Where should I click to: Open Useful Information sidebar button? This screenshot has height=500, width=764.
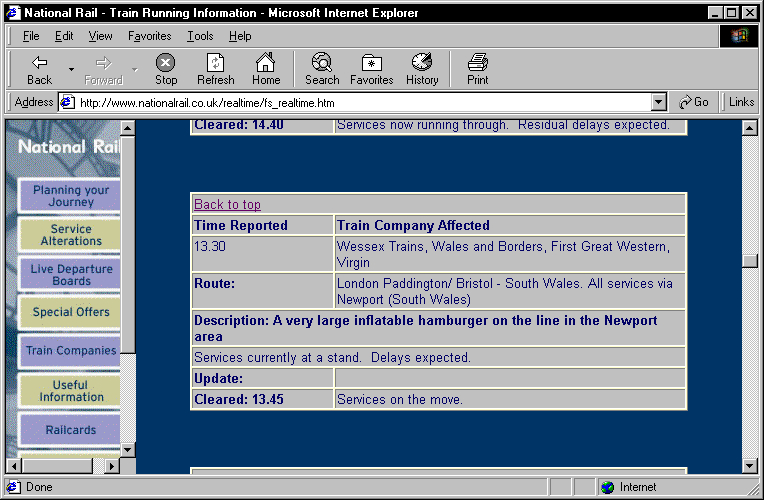point(70,390)
